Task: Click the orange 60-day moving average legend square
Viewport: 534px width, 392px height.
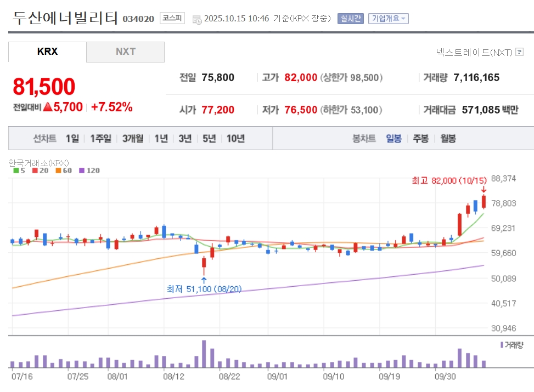Action: (58, 171)
